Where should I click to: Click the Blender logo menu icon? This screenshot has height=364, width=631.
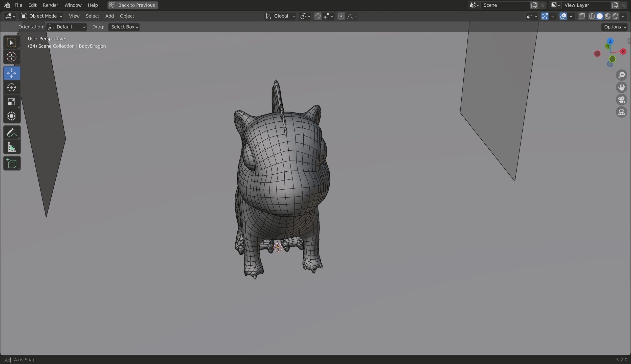click(x=7, y=5)
